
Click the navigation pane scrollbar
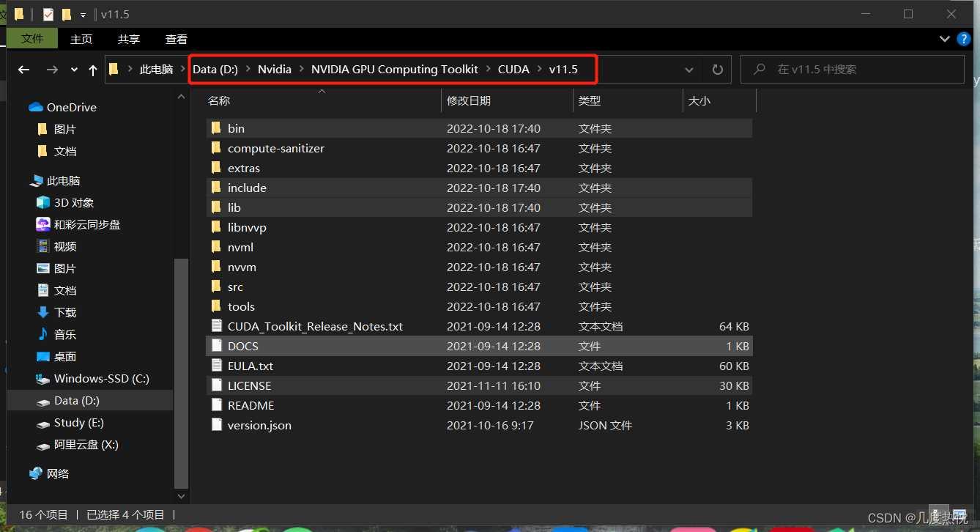(181, 374)
